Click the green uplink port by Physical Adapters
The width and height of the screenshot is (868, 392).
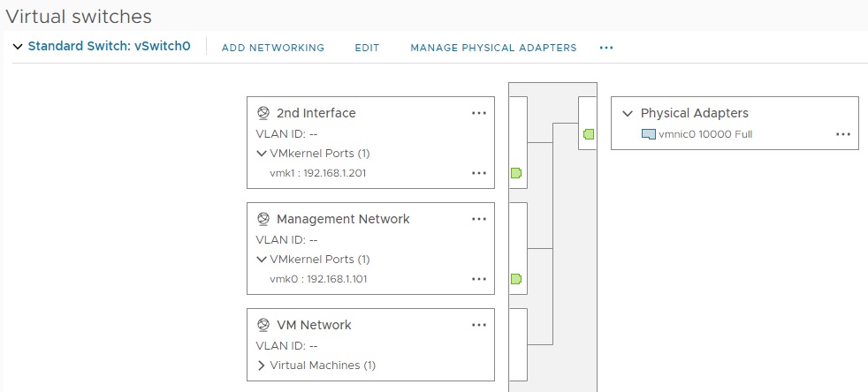coord(588,134)
